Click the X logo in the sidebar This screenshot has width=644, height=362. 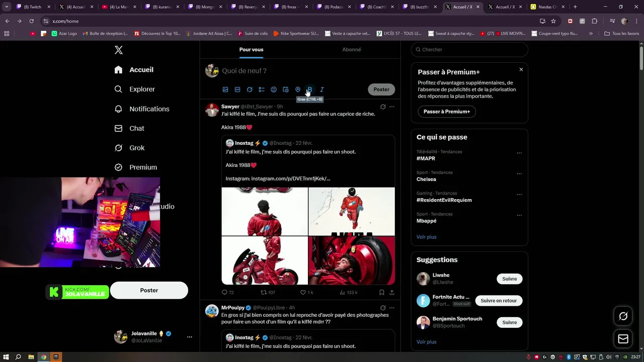[119, 50]
